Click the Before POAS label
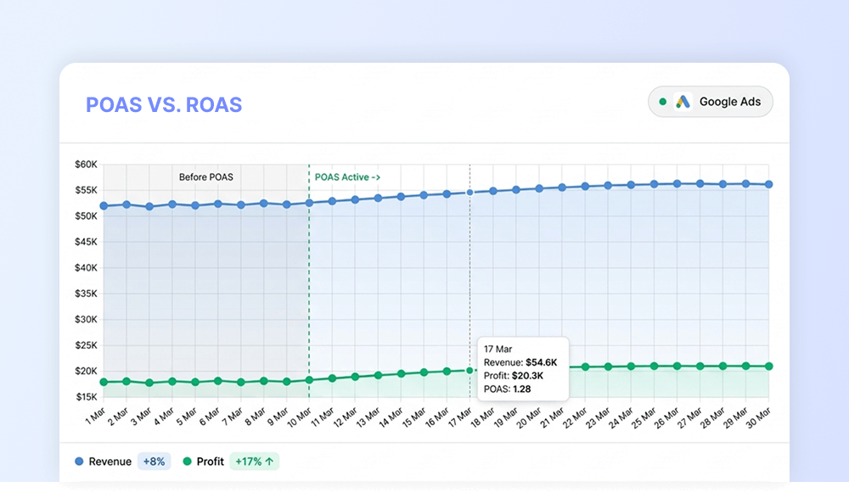 (205, 177)
